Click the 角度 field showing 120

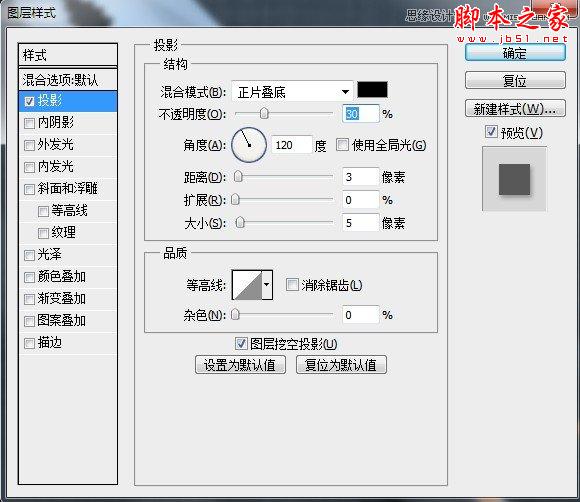click(x=291, y=145)
